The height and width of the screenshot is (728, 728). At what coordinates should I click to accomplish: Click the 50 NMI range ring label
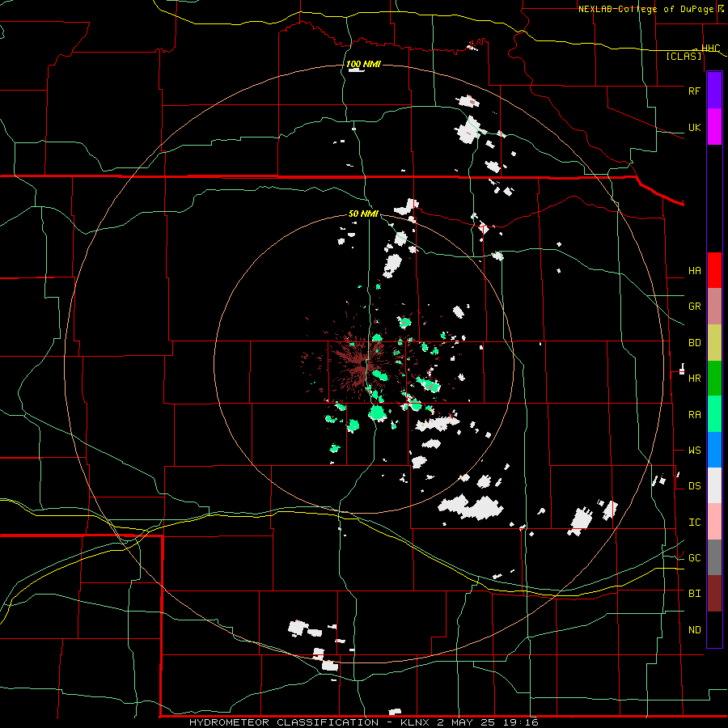(x=363, y=214)
